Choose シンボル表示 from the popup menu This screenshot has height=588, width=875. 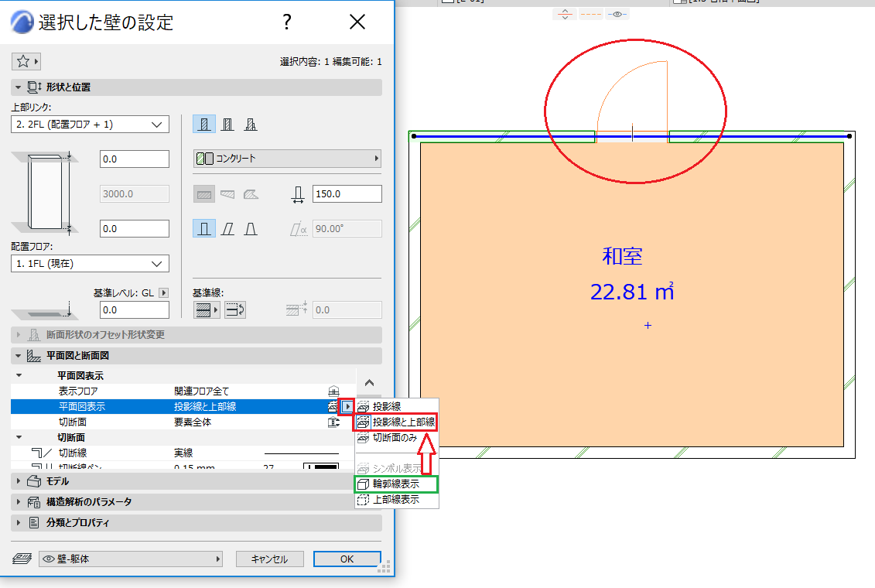click(x=397, y=469)
